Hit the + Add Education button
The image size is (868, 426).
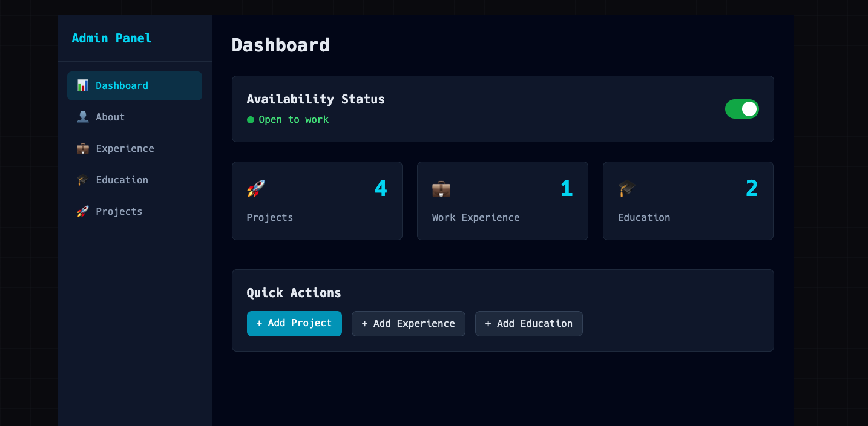(x=528, y=324)
